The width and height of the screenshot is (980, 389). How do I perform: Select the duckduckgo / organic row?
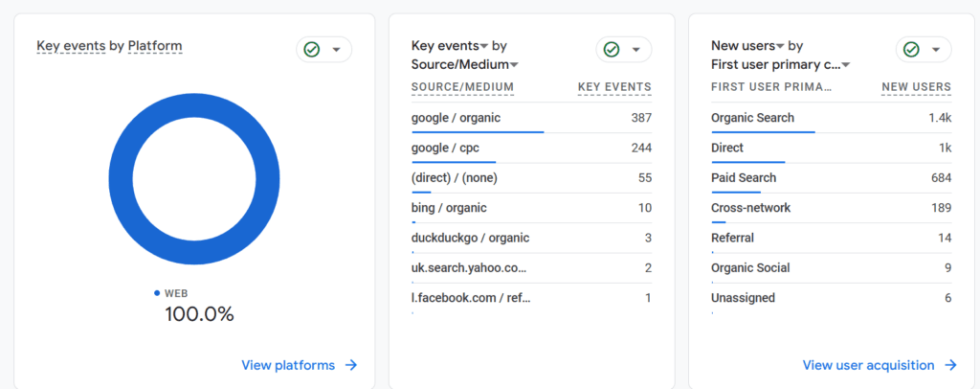(x=531, y=238)
